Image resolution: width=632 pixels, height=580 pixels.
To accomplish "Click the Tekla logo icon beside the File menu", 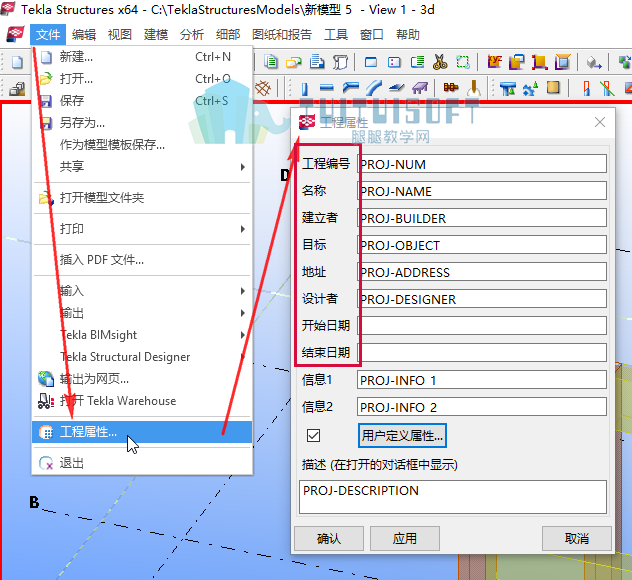I will [15, 34].
